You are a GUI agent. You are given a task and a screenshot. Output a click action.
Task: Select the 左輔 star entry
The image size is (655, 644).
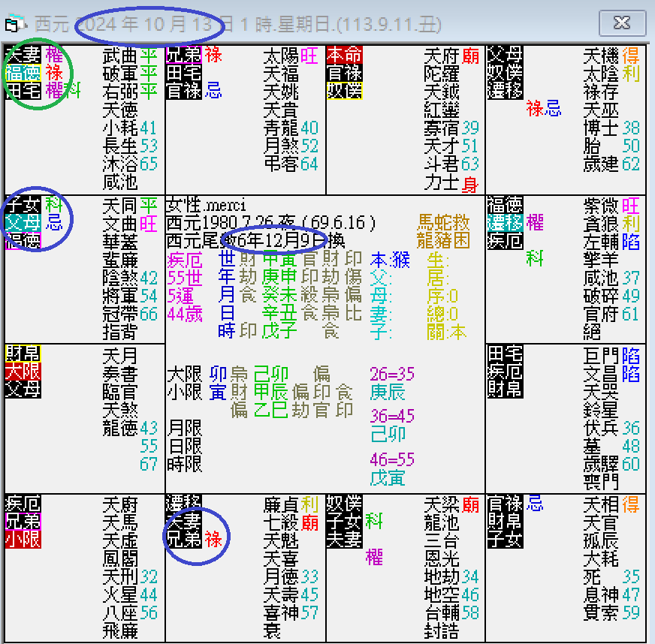[x=601, y=242]
